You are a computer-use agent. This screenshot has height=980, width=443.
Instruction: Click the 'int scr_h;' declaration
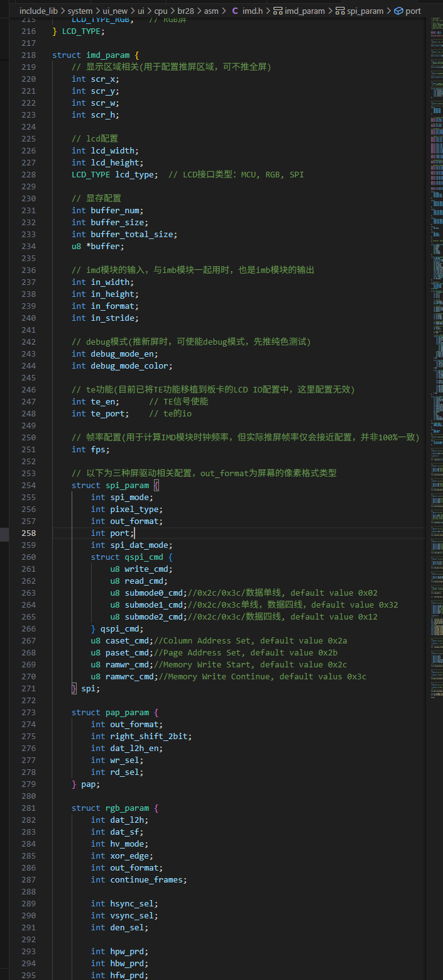(96, 114)
